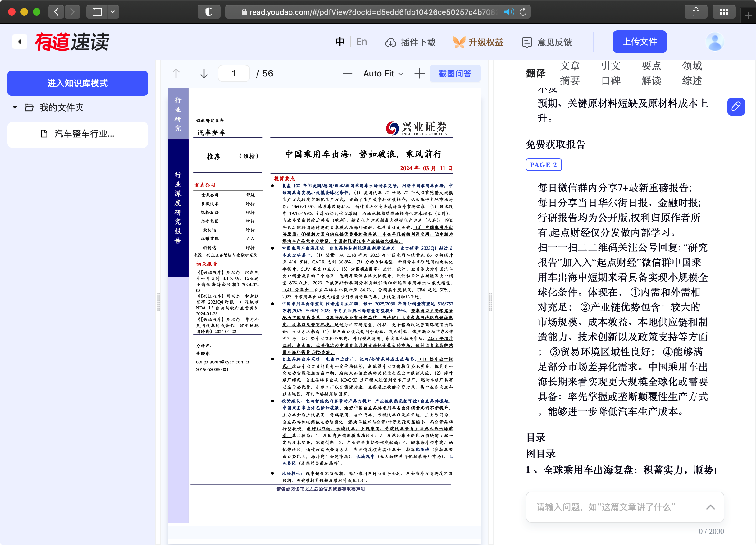
Task: Open the 插件下载 plugin download
Action: (x=410, y=42)
